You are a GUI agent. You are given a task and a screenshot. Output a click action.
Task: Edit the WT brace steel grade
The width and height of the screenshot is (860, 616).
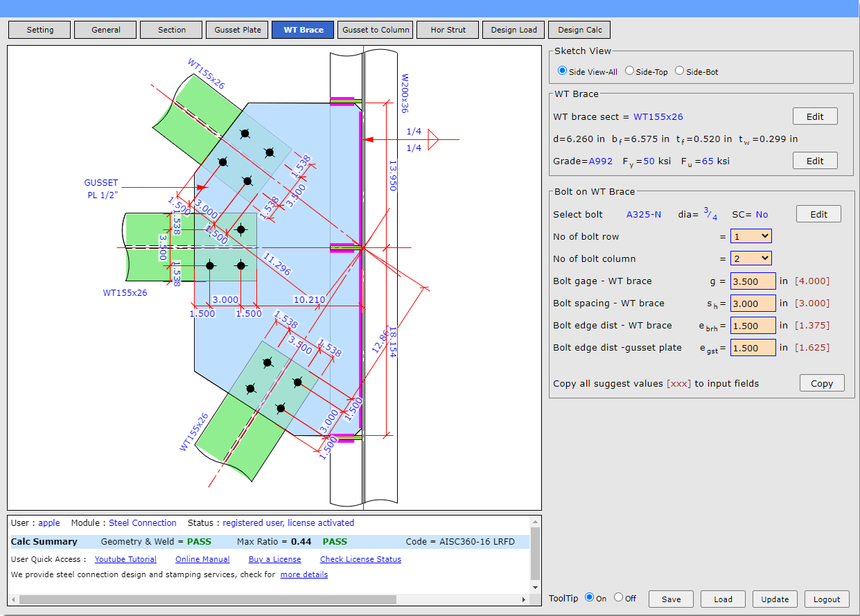[x=815, y=161]
